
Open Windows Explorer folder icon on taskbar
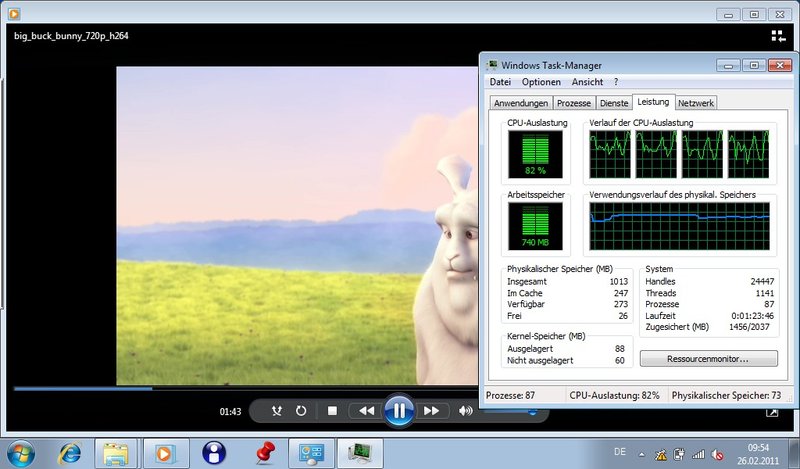click(x=116, y=453)
